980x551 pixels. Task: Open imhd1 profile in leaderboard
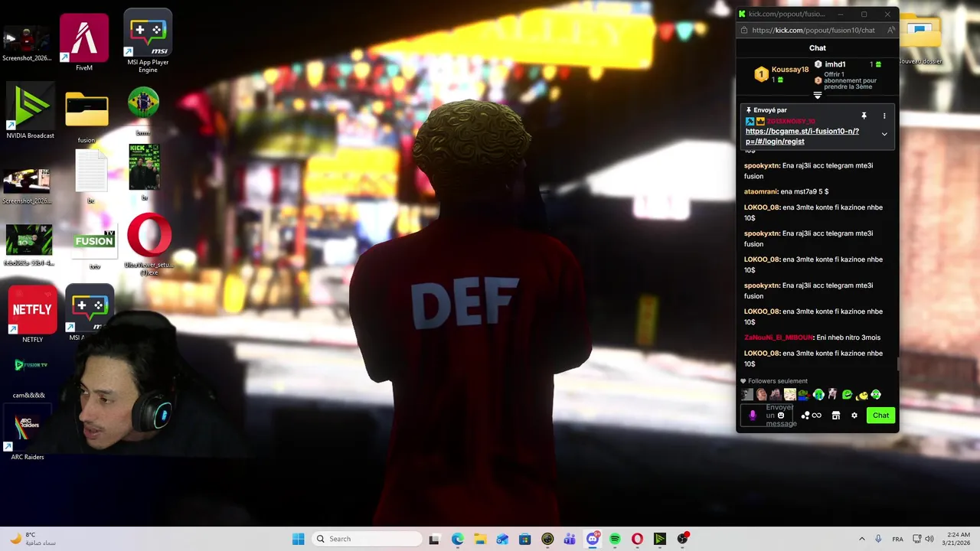[835, 64]
